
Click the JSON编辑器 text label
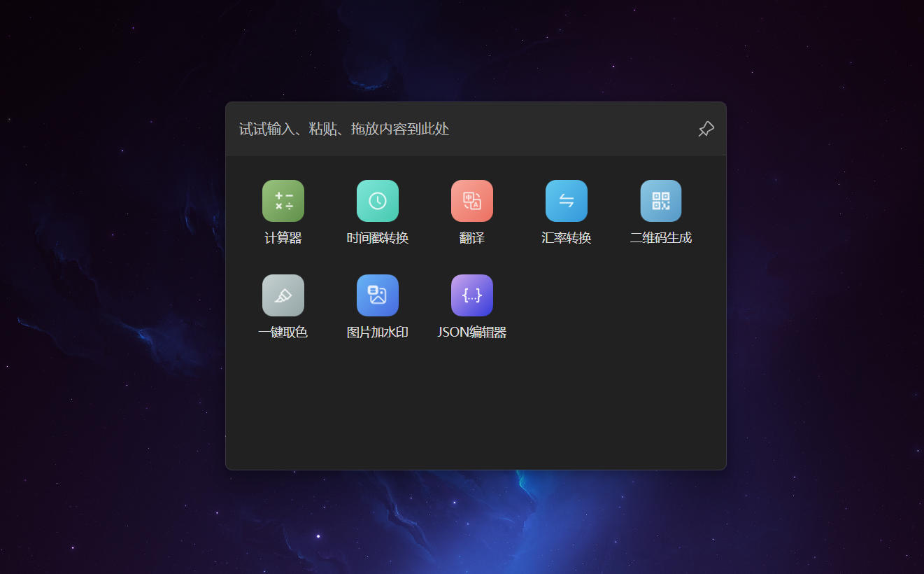point(472,332)
